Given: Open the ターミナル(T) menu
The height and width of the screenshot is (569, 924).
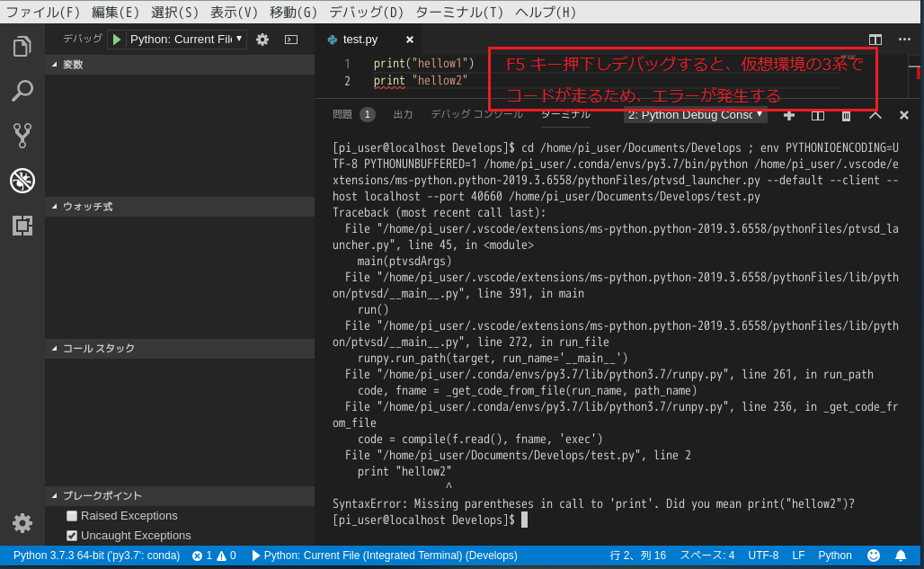Looking at the screenshot, I should point(459,12).
